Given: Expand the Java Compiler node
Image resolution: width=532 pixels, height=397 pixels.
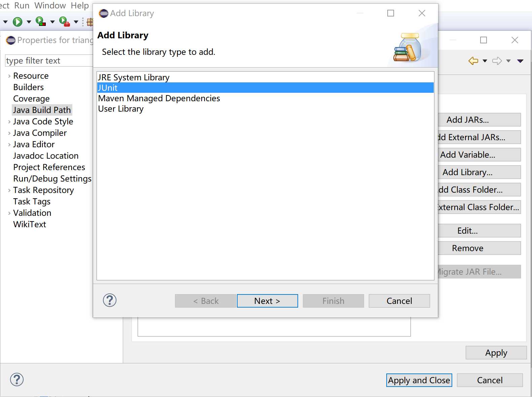Looking at the screenshot, I should click(9, 133).
